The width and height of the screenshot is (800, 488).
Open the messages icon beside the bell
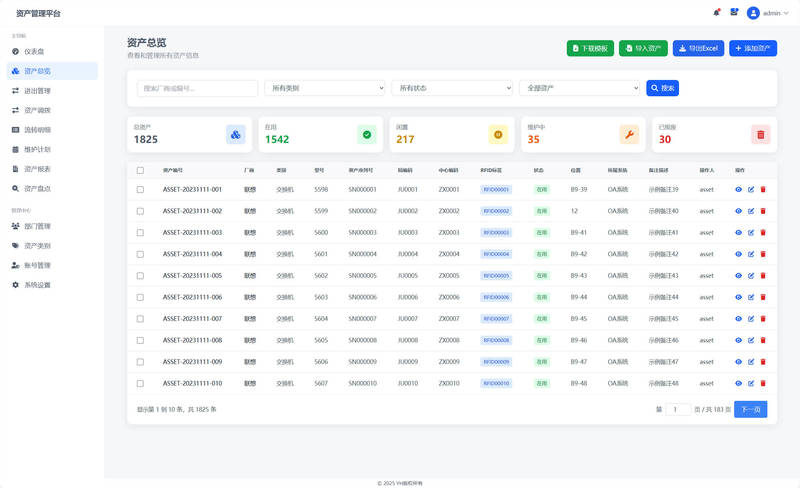734,12
